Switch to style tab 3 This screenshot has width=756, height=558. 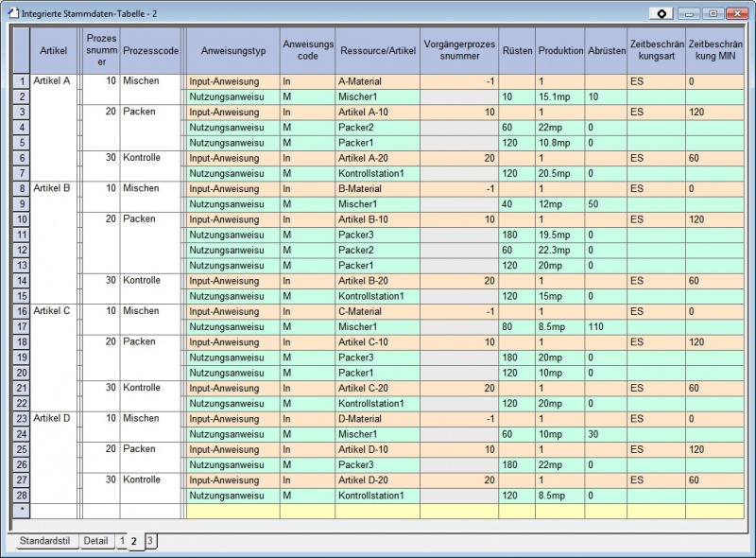pos(149,541)
